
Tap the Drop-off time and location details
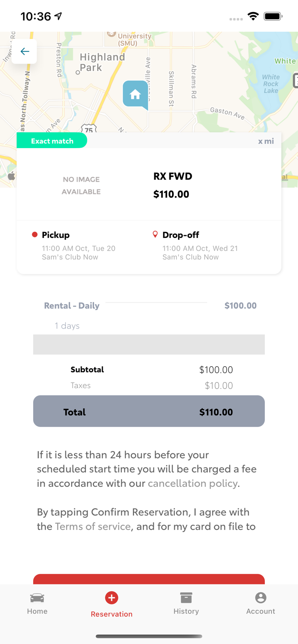[x=200, y=252]
